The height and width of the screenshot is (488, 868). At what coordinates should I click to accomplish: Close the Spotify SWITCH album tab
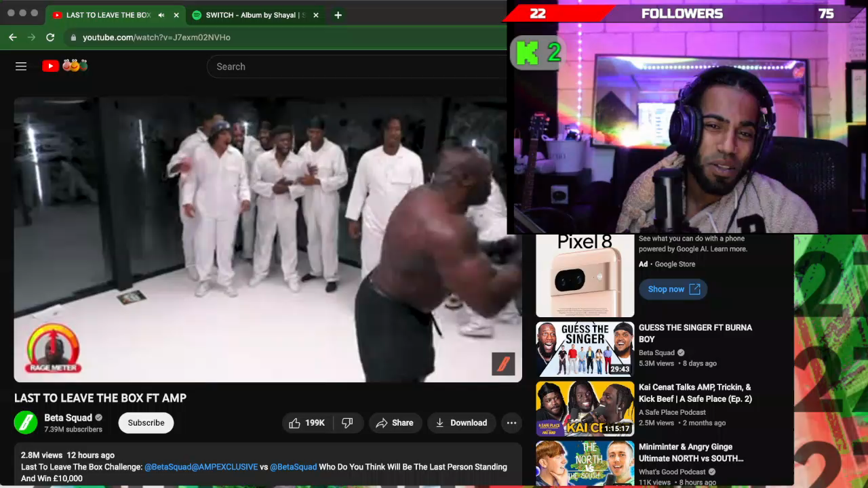tap(315, 15)
